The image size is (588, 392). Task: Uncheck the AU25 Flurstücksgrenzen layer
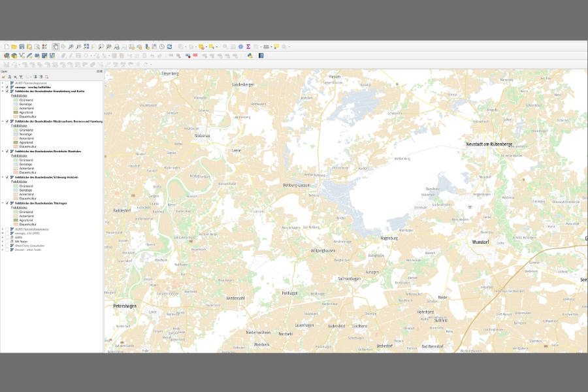pos(7,84)
